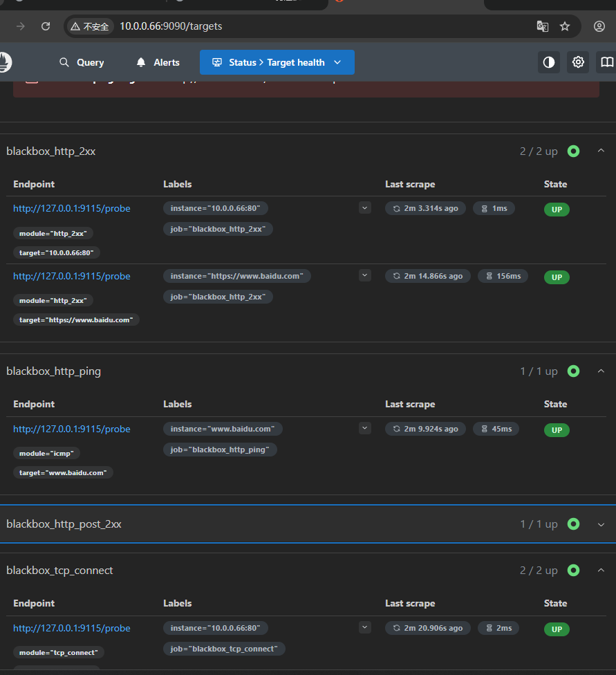Click the '45ms' scrape duration badge

496,429
